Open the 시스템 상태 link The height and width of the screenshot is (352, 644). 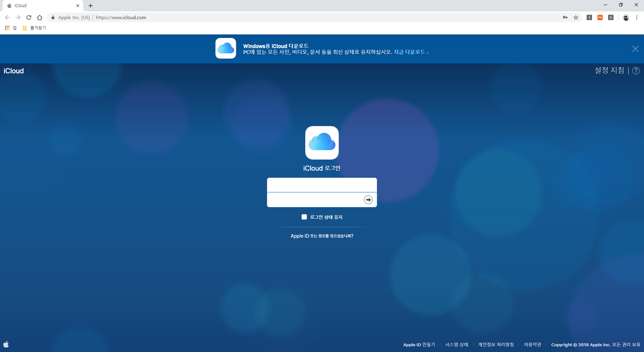456,345
